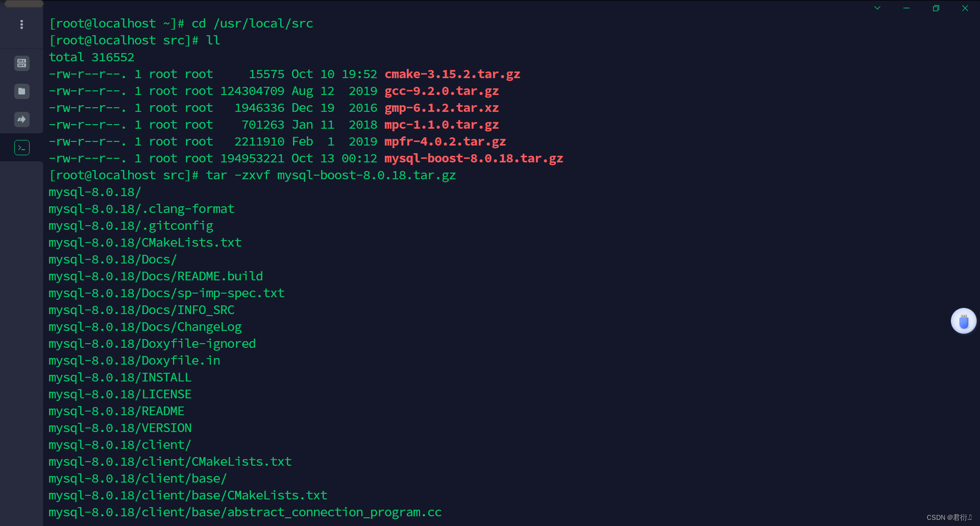
Task: Select the mysql-boost-8.0.18.tar.gz filename
Action: click(474, 159)
